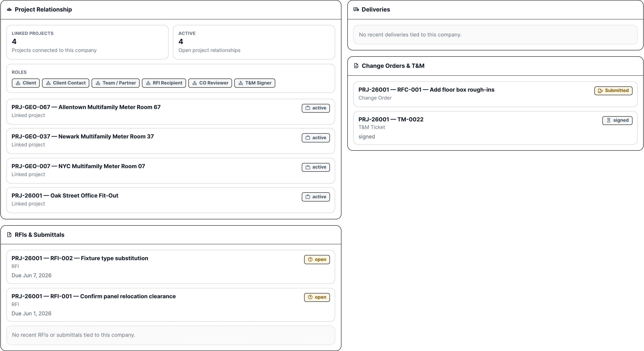Click 'No recent RFIs or submittals' message

click(74, 335)
